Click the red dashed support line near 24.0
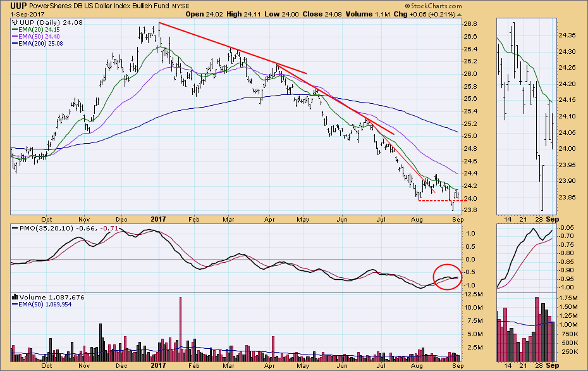The height and width of the screenshot is (371, 588). pyautogui.click(x=442, y=201)
